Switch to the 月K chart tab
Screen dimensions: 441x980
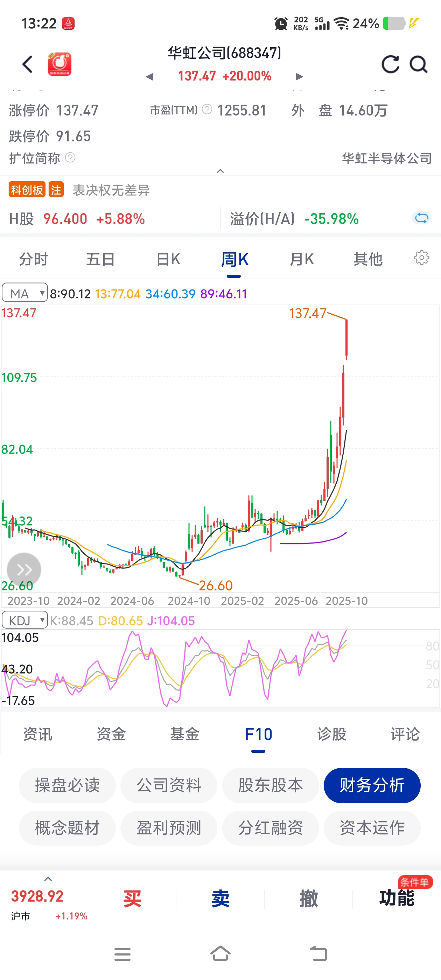302,259
